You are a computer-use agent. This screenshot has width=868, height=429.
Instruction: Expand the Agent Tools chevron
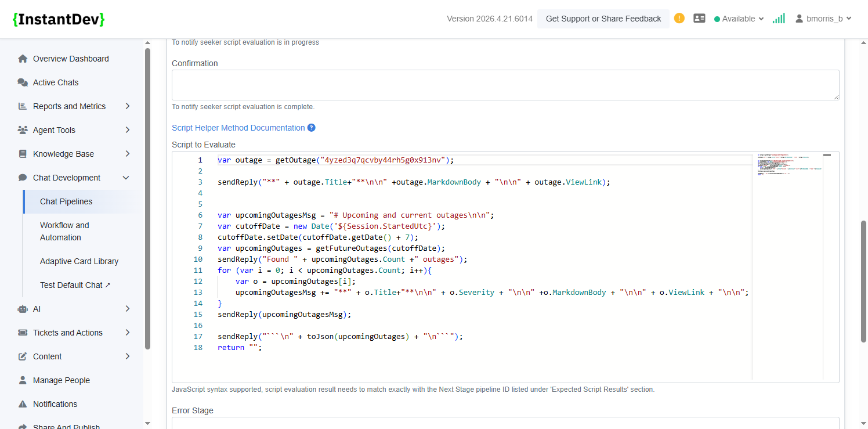128,130
